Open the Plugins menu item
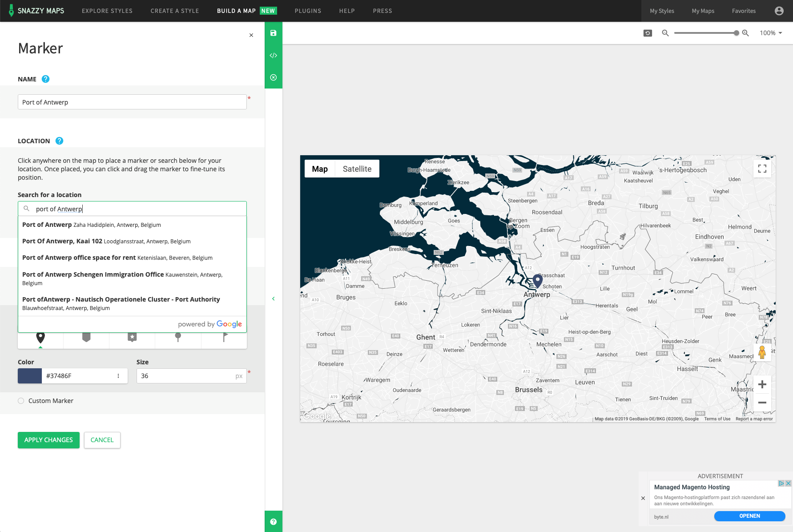Viewport: 793px width, 532px height. pyautogui.click(x=308, y=11)
